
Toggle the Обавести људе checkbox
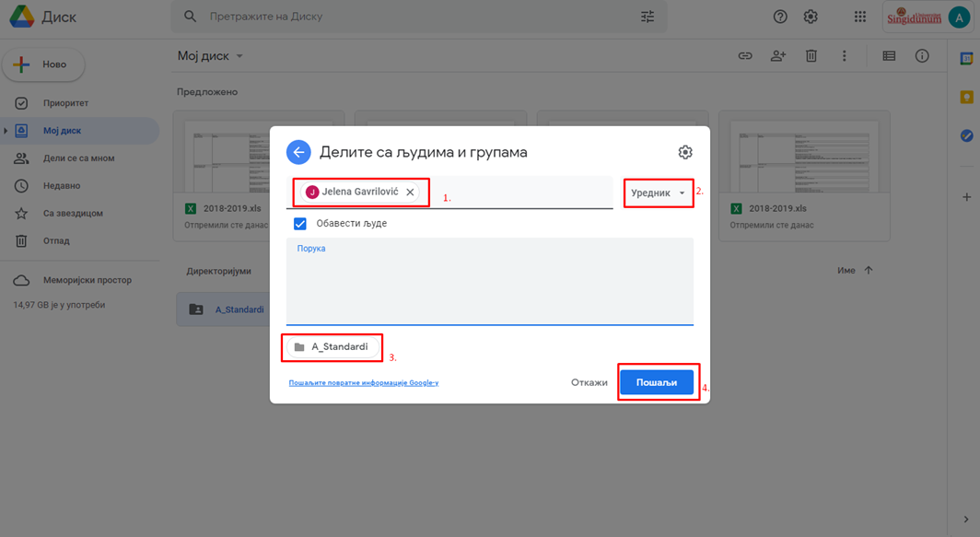pyautogui.click(x=299, y=224)
